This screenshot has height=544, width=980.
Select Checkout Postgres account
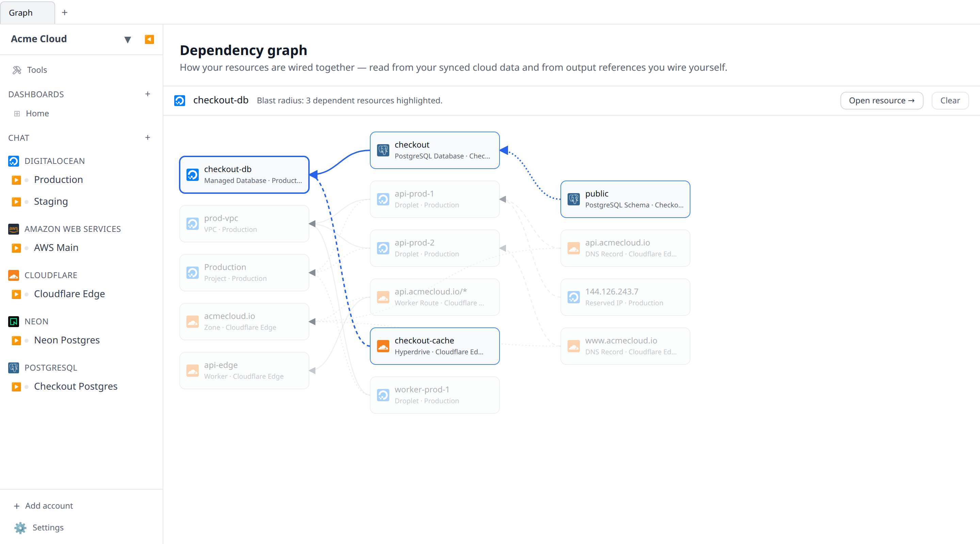(x=76, y=387)
